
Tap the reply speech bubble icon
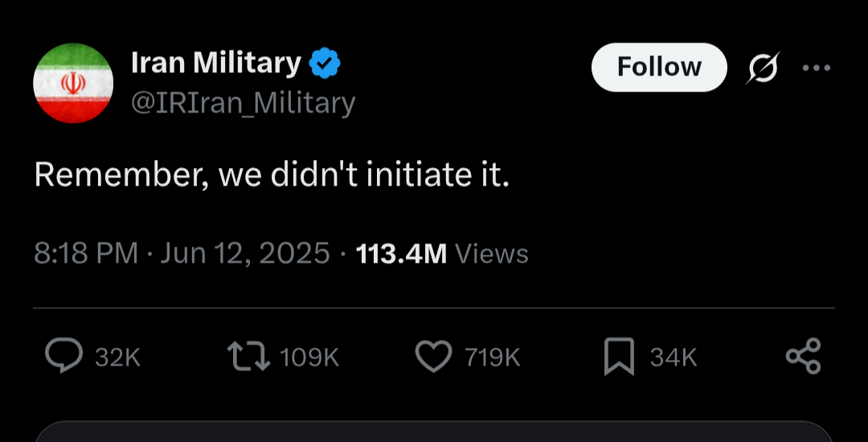[63, 356]
